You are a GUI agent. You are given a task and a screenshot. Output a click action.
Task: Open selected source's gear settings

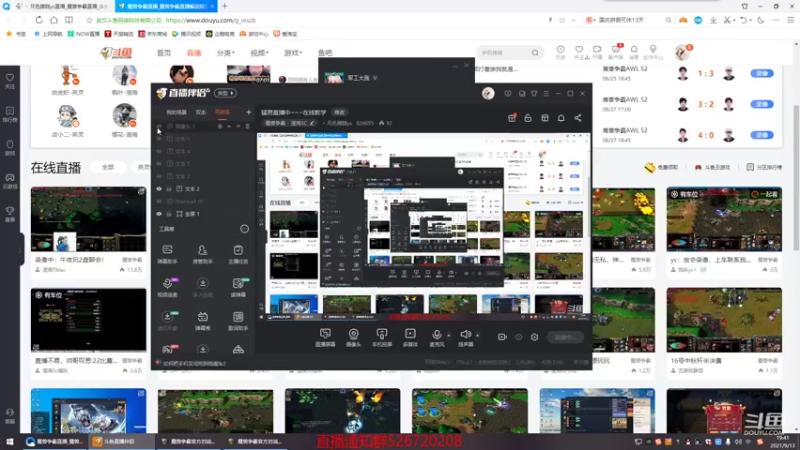click(x=220, y=127)
